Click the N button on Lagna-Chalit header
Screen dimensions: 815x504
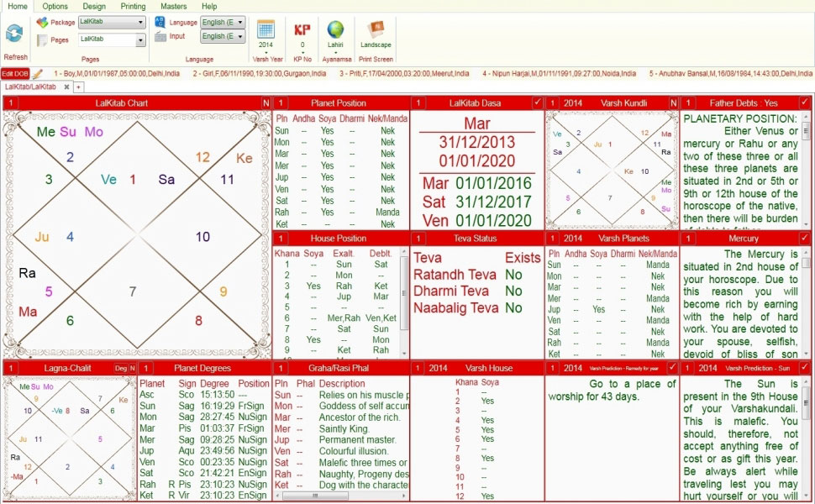132,368
